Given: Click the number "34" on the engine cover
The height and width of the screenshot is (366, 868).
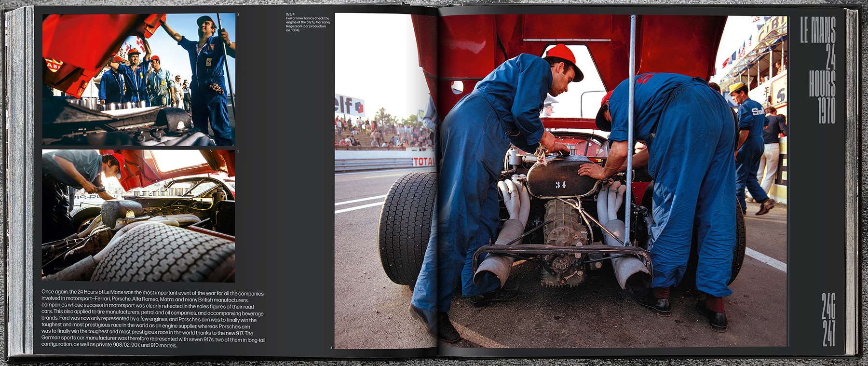Looking at the screenshot, I should [x=560, y=185].
